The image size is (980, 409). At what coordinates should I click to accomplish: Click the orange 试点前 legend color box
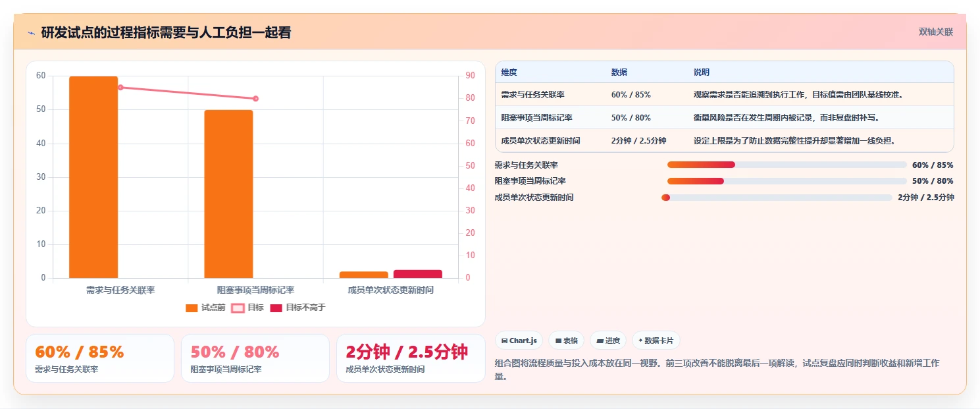[x=192, y=308]
